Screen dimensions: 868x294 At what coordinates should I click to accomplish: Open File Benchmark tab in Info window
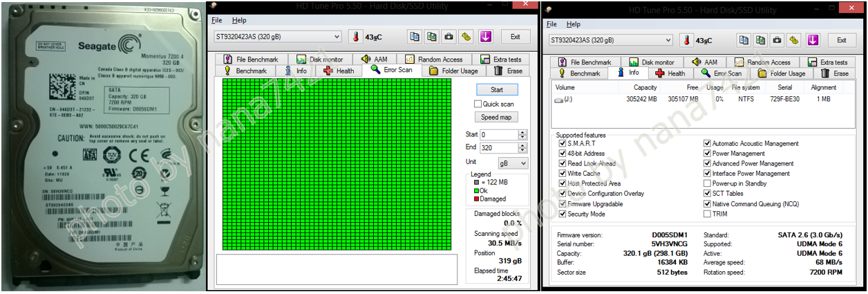[585, 62]
